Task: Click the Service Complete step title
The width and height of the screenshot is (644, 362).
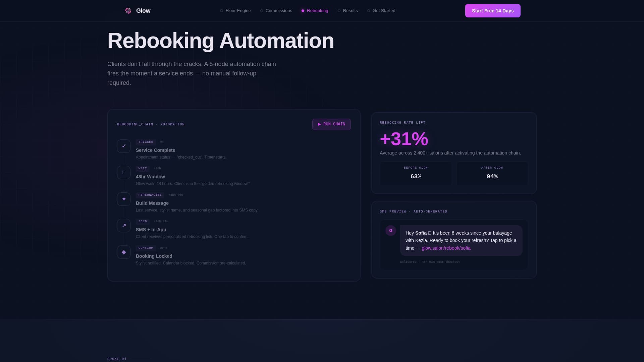Action: point(155,150)
